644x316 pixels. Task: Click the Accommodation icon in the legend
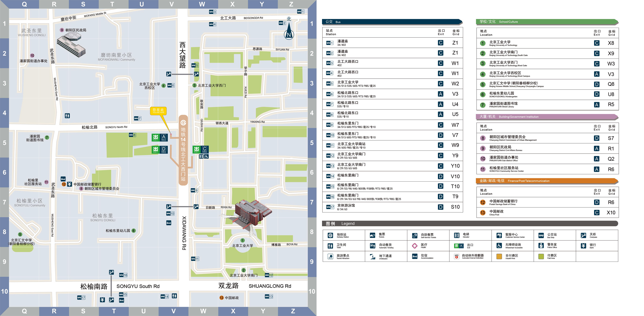point(415,256)
